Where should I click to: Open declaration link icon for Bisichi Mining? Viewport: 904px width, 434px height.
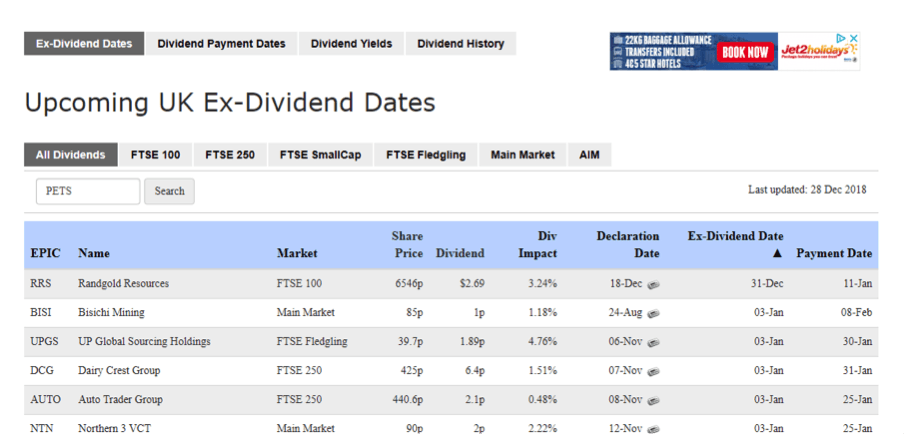click(653, 314)
